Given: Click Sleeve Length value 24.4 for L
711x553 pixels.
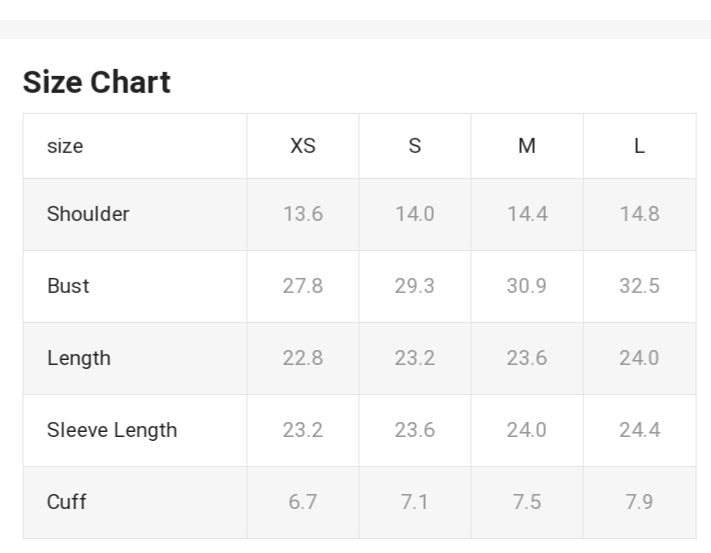Looking at the screenshot, I should tap(639, 430).
